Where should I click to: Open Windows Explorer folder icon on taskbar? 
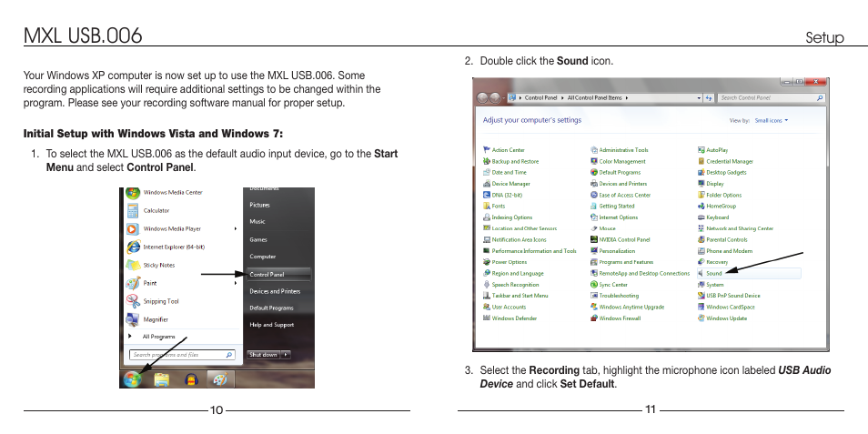pos(162,379)
